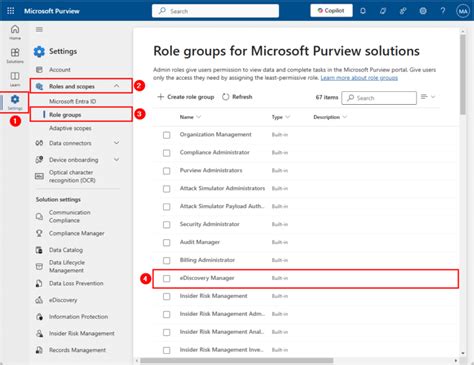
Task: Check the Compliance Administrator checkbox
Action: 167,153
